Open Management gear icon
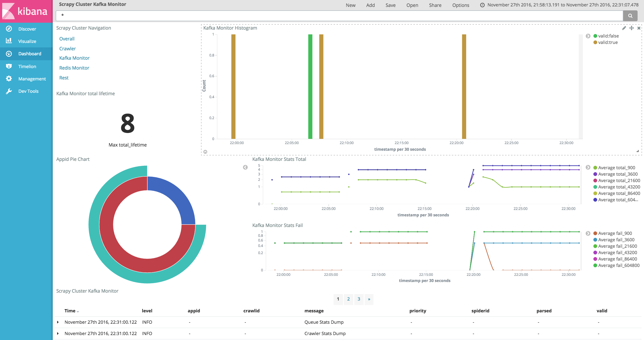Image resolution: width=644 pixels, height=340 pixels. pos(9,79)
